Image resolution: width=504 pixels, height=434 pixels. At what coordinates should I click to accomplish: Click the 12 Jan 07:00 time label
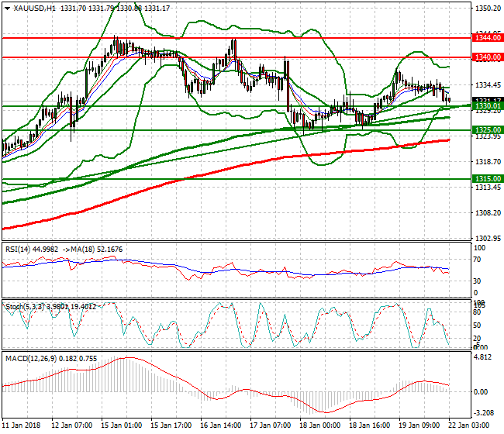[x=72, y=425]
